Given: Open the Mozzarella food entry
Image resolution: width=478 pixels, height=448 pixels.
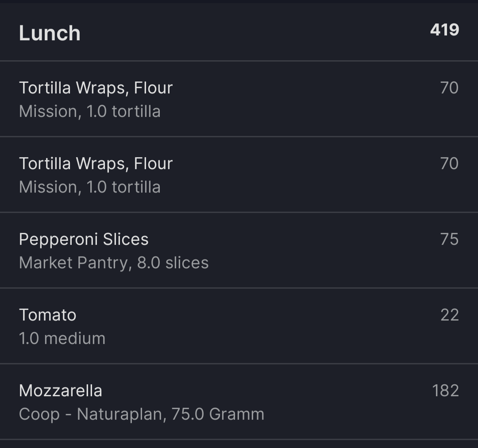Looking at the screenshot, I should click(239, 402).
